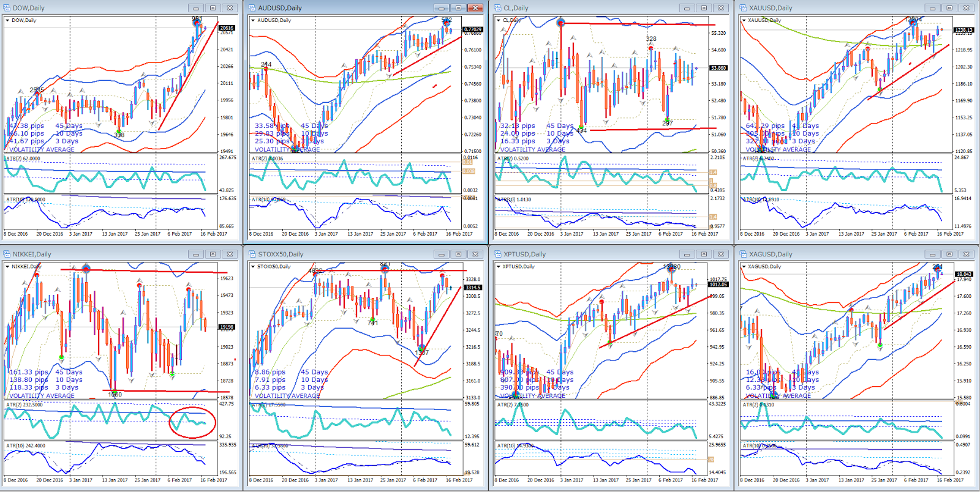Minimize the XAUUSD,Daily chart window
Image resolution: width=980 pixels, height=492 pixels.
tap(933, 8)
